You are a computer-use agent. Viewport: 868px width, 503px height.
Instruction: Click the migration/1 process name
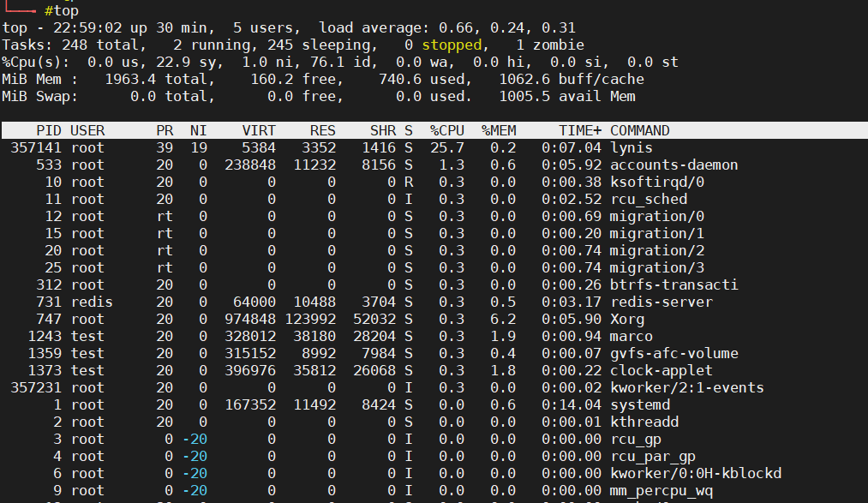point(656,234)
